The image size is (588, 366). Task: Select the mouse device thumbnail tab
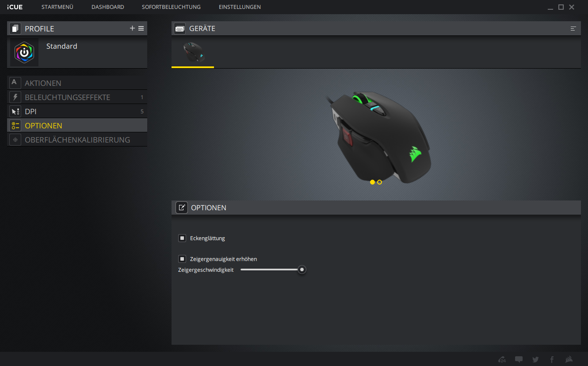pyautogui.click(x=193, y=53)
